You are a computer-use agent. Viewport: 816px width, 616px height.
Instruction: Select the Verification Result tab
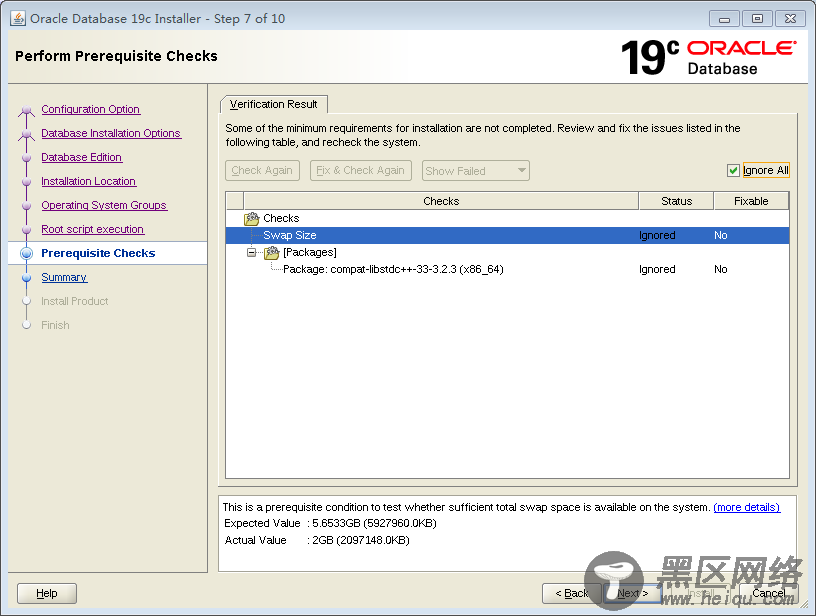[274, 104]
